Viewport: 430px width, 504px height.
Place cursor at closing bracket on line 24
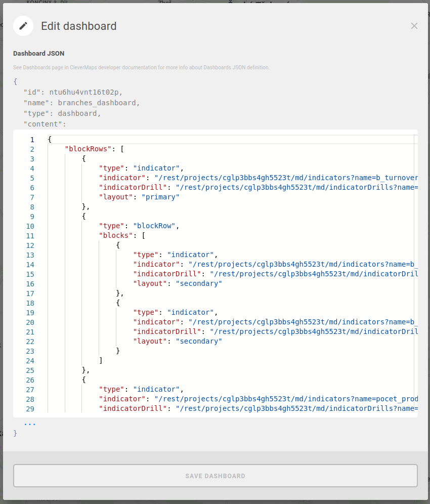[101, 361]
